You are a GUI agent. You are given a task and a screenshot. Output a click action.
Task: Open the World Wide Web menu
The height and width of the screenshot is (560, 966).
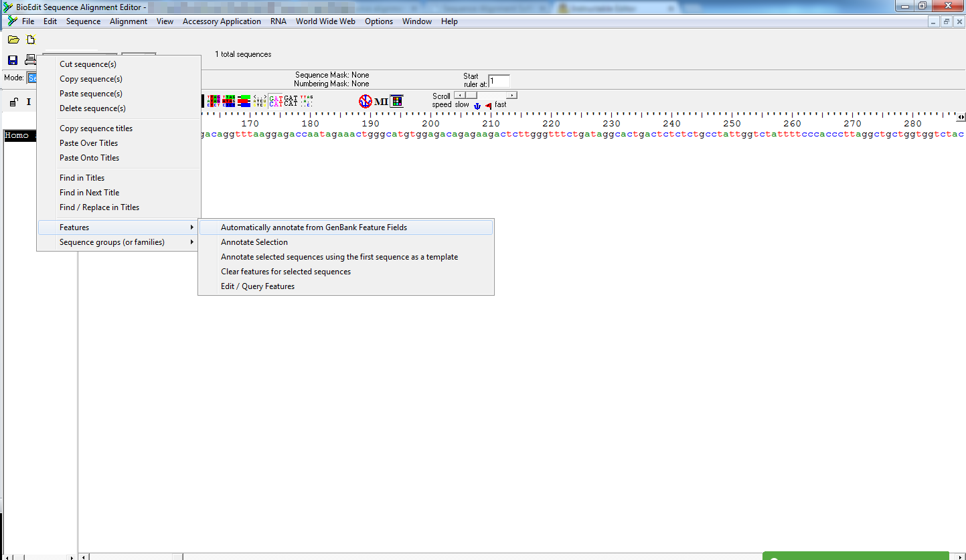coord(325,21)
